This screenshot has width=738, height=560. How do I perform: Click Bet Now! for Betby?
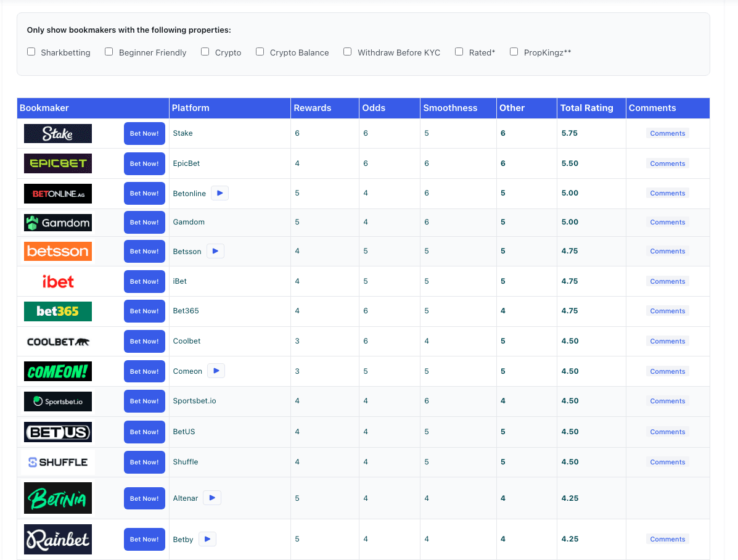point(144,539)
